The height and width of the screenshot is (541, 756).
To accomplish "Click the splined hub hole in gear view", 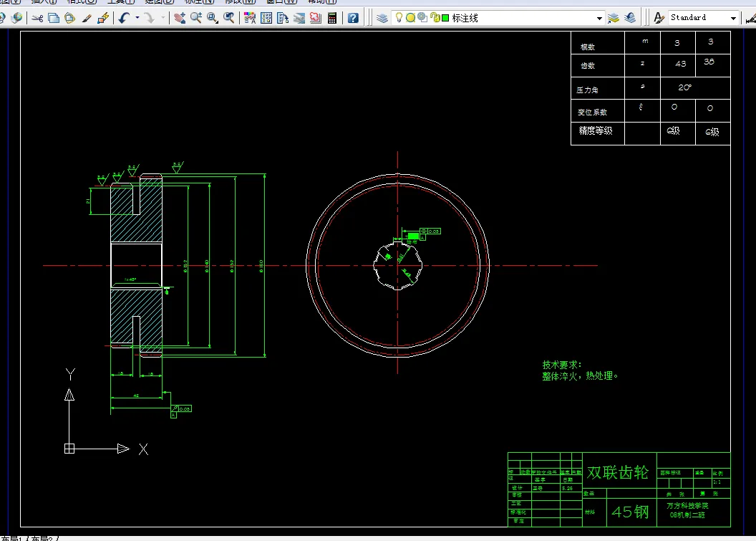I will 398,265.
